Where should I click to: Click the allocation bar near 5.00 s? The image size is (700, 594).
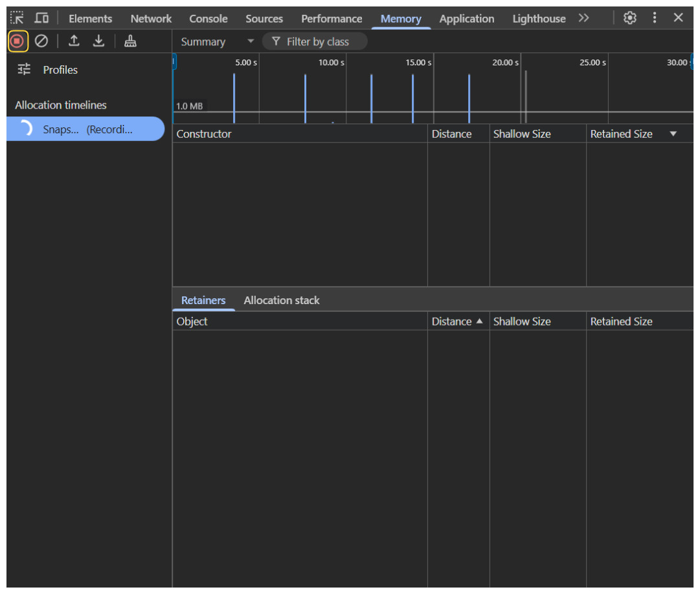pyautogui.click(x=234, y=98)
